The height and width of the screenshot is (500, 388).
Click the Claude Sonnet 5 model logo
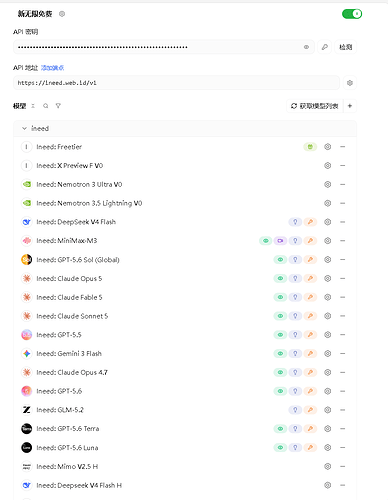(26, 316)
